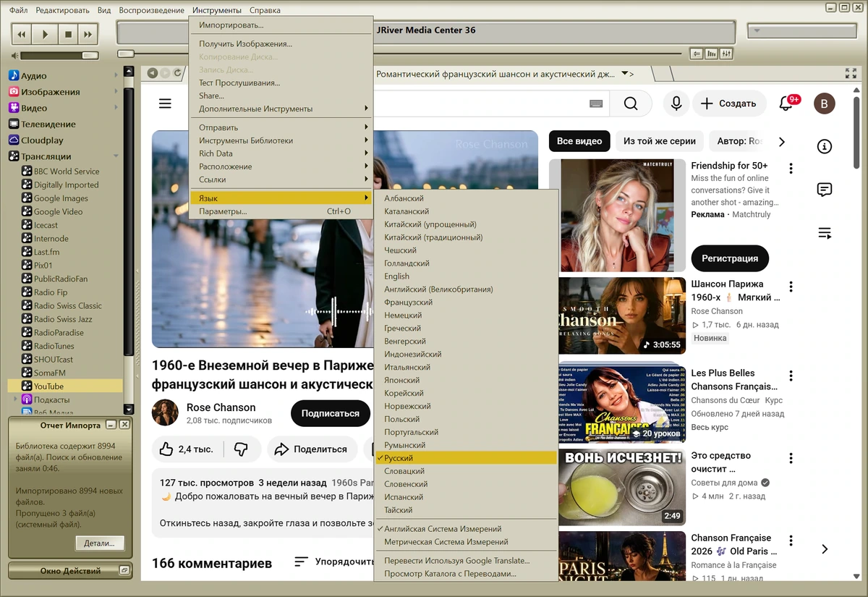This screenshot has width=868, height=597.
Task: Collapse the Трансляции section arrow
Action: coord(116,156)
